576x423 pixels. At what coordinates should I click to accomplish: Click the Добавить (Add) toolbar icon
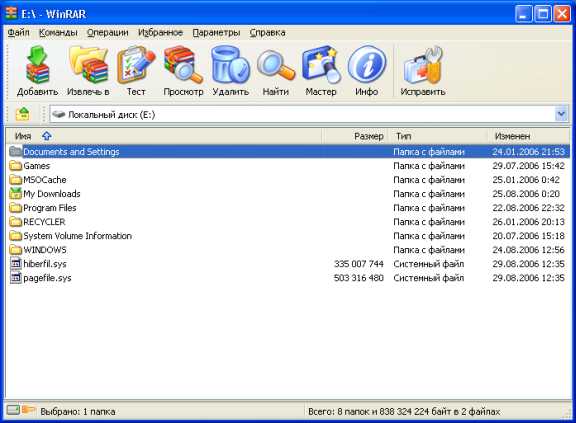[37, 65]
